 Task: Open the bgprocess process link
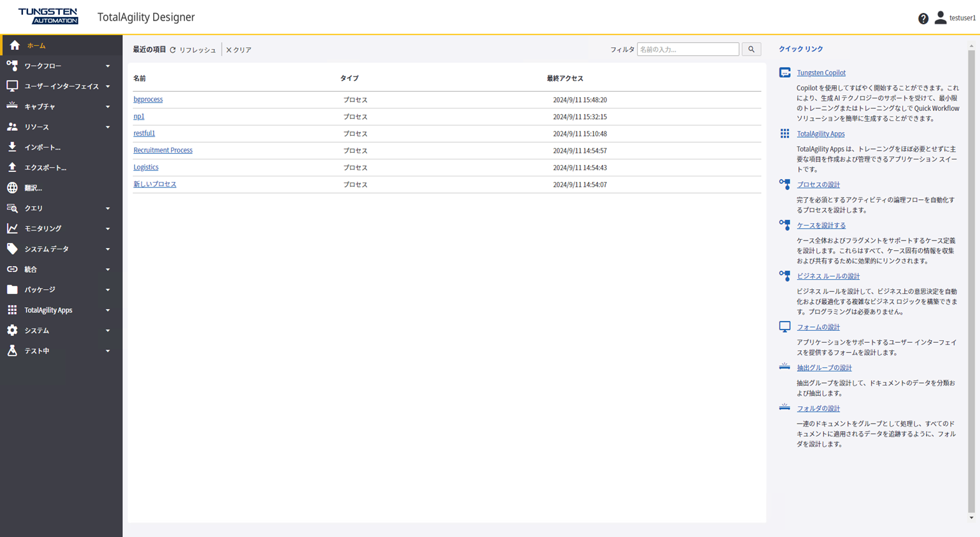[148, 100]
